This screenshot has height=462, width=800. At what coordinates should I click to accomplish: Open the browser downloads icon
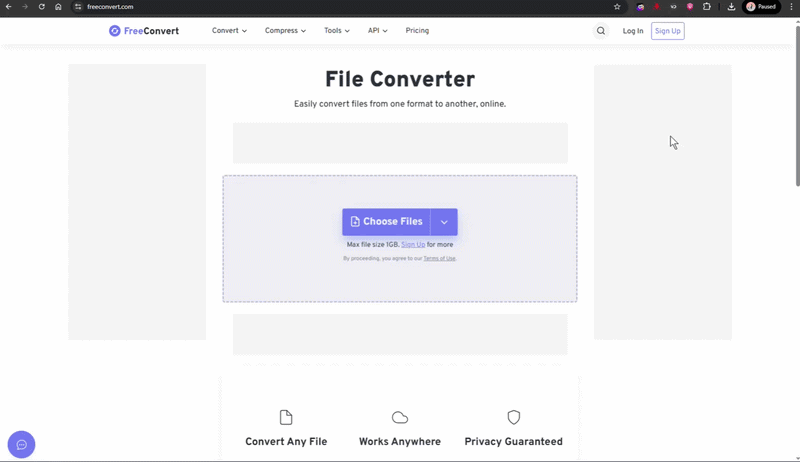[731, 7]
